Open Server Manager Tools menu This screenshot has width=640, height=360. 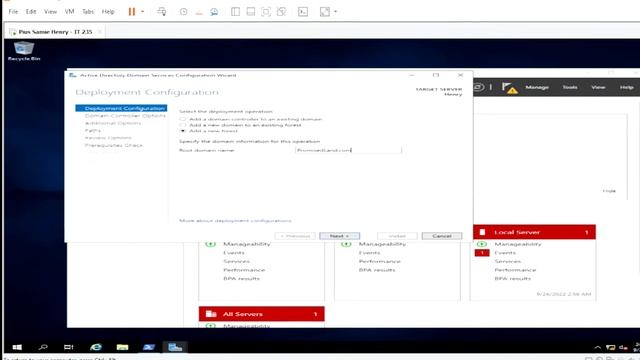click(570, 87)
